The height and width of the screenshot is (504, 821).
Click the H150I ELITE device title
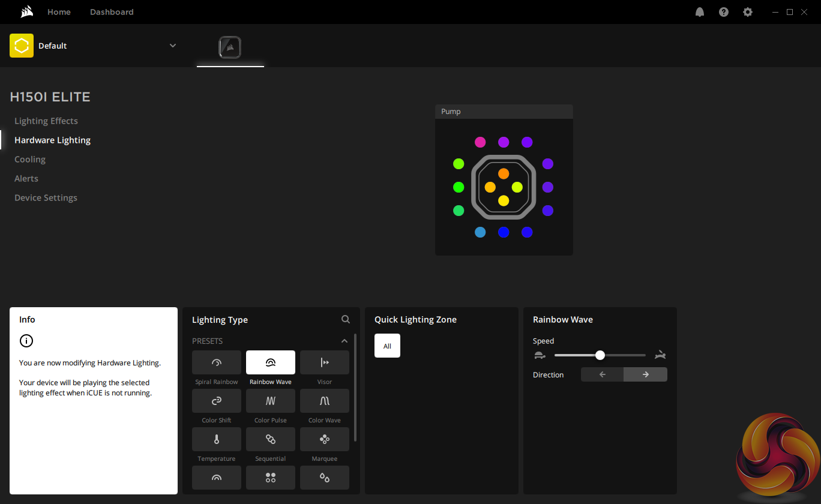[x=50, y=97]
